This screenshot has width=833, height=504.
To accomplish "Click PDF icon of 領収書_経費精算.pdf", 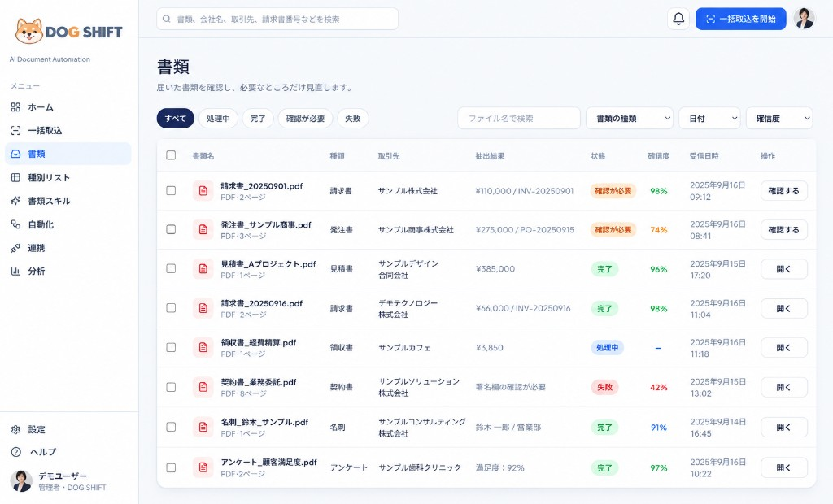I will 203,347.
